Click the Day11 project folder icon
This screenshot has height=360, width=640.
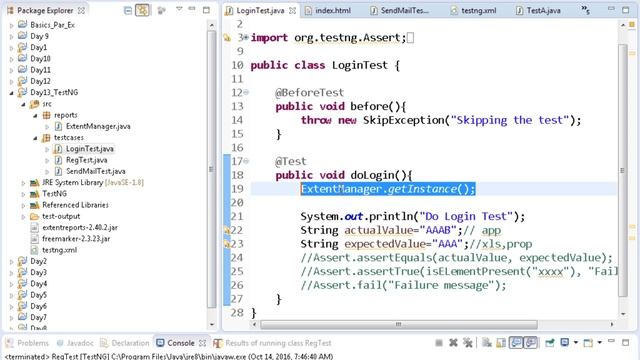[22, 70]
